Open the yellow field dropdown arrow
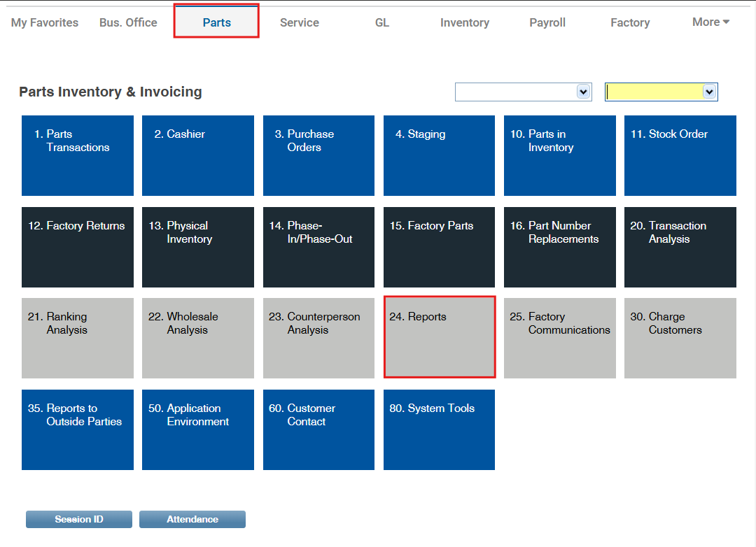The image size is (756, 547). tap(709, 92)
